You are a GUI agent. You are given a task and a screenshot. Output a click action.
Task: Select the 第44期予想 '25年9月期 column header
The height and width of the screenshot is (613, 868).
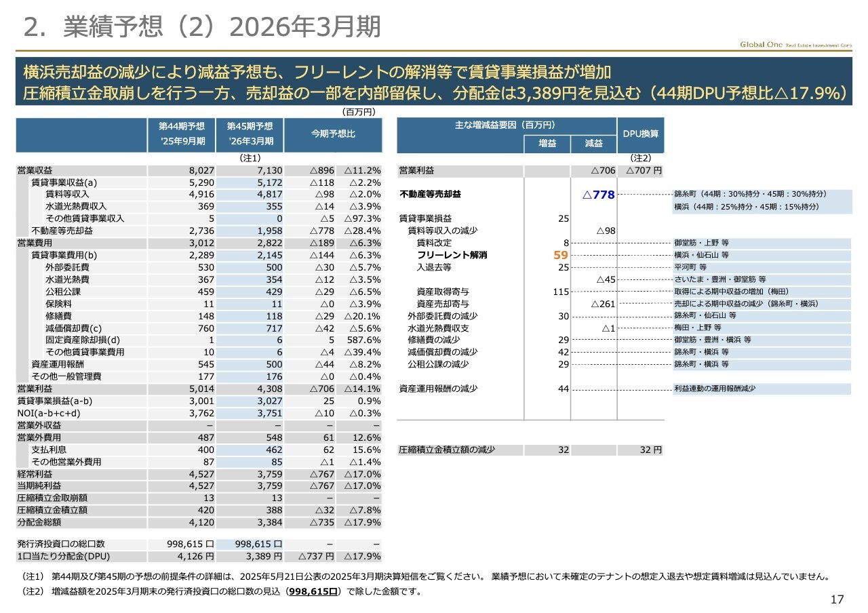click(x=182, y=134)
